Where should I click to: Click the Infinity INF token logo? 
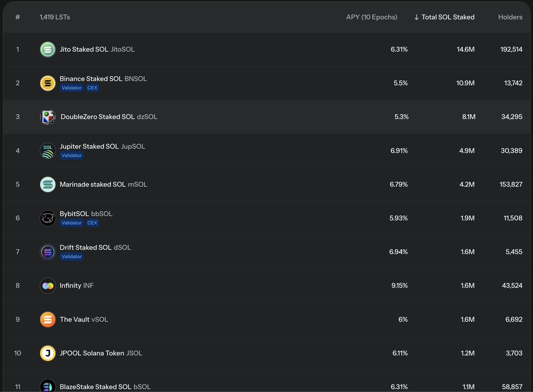pos(48,285)
